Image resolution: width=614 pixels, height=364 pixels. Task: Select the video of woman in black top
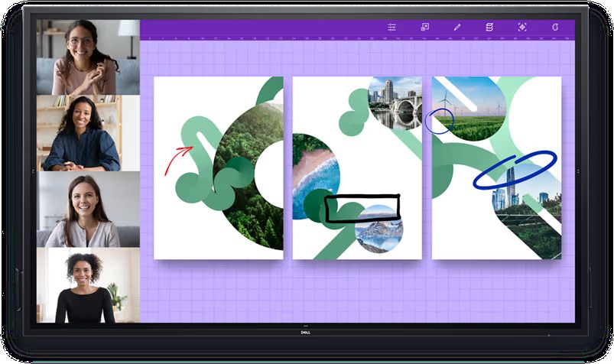(88, 285)
